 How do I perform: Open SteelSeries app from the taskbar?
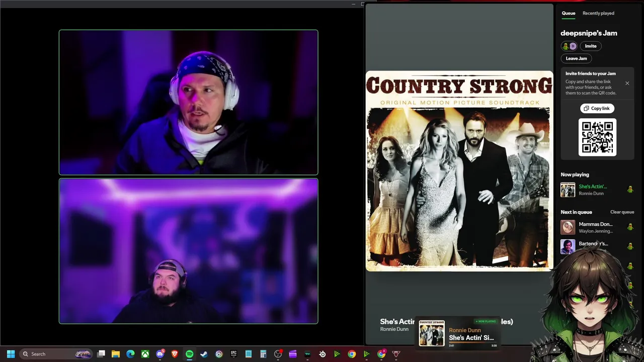(323, 354)
